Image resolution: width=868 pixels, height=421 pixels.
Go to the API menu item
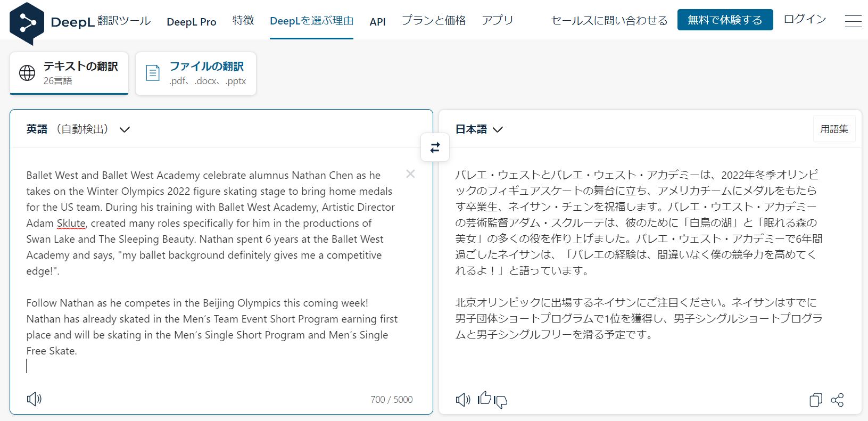(377, 22)
